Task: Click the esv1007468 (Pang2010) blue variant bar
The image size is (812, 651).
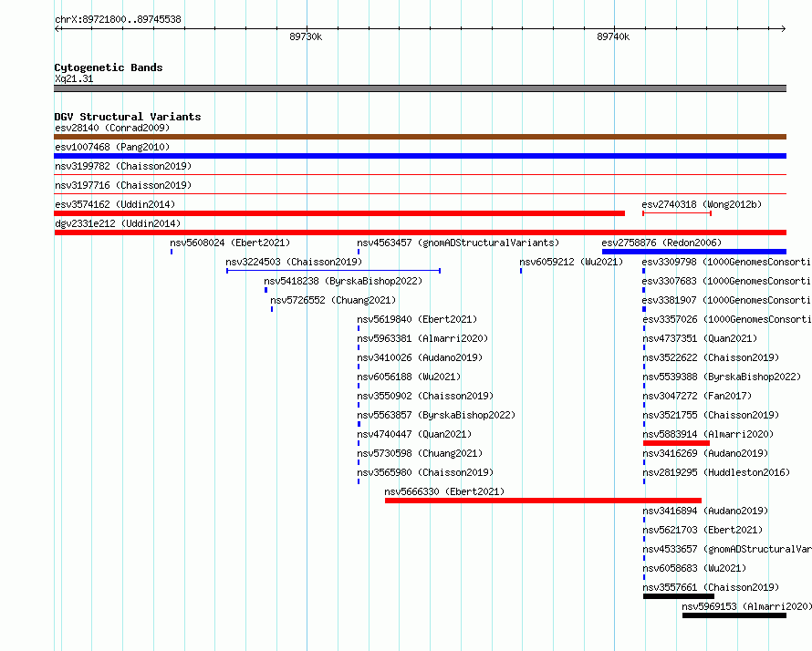Action: (420, 156)
